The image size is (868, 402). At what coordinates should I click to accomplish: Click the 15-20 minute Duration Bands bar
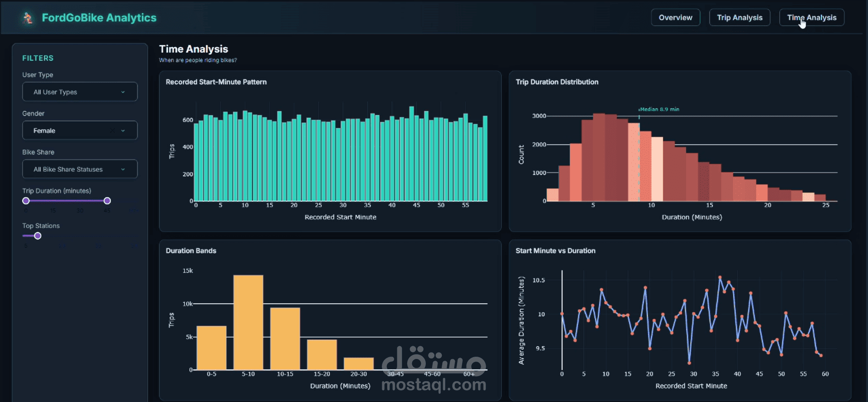coord(322,354)
